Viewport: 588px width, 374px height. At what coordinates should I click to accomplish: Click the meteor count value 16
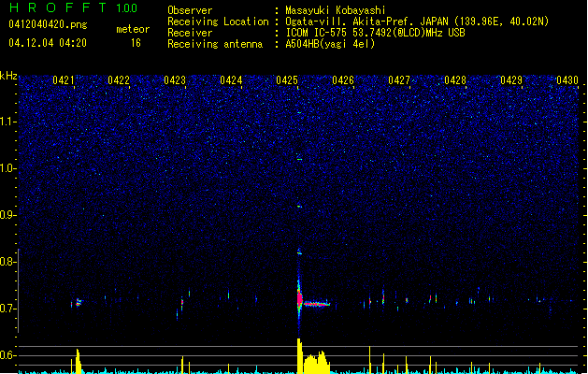pos(136,43)
